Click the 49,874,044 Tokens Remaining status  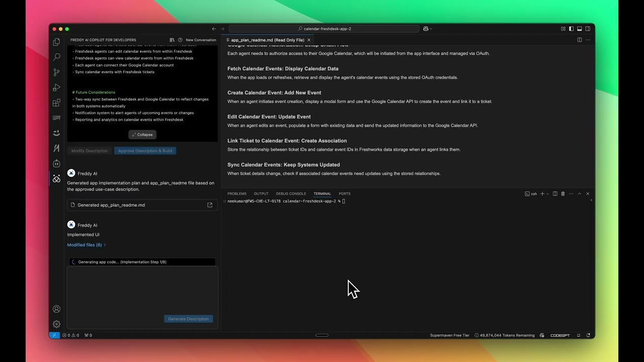point(505,335)
